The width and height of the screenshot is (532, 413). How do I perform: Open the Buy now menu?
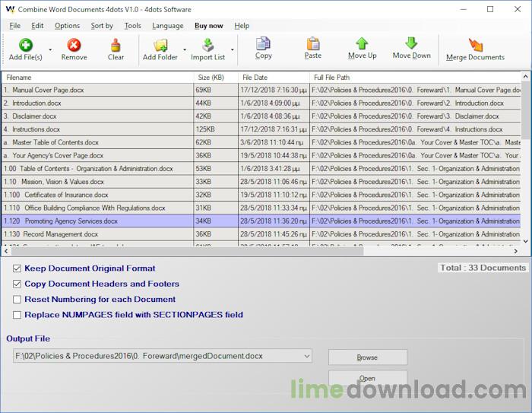pos(209,26)
